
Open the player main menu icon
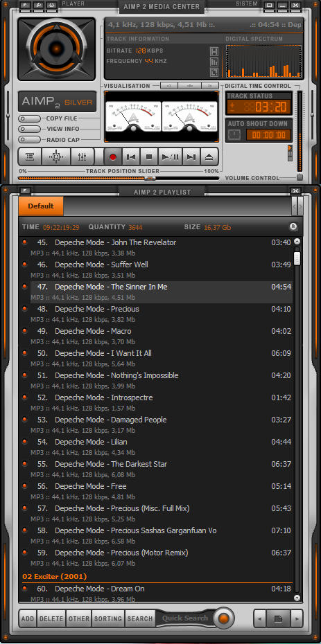click(x=26, y=5)
